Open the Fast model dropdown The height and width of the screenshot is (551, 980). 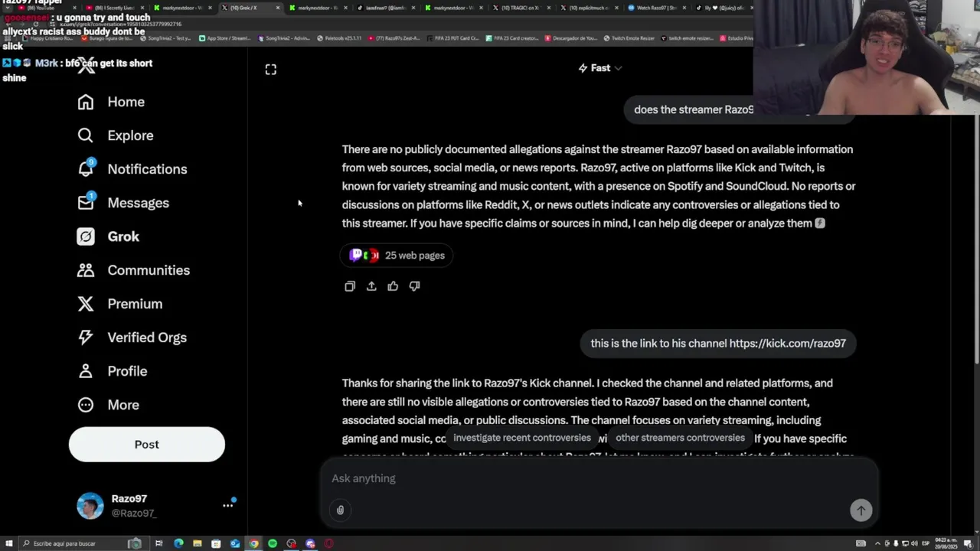pyautogui.click(x=600, y=68)
